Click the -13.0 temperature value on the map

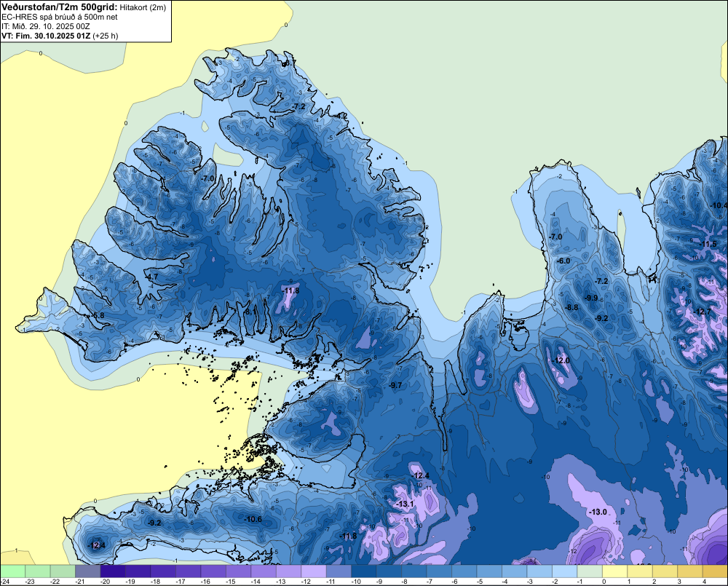(598, 512)
